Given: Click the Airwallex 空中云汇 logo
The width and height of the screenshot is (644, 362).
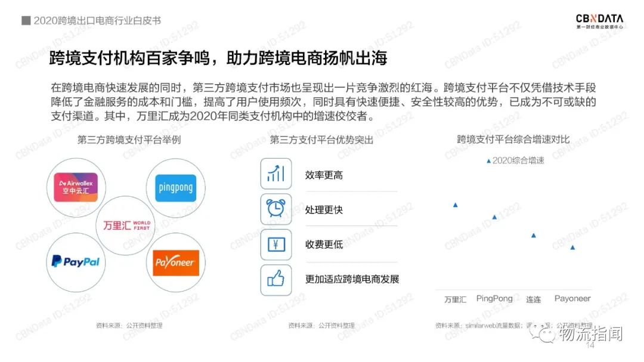Looking at the screenshot, I should tap(76, 187).
